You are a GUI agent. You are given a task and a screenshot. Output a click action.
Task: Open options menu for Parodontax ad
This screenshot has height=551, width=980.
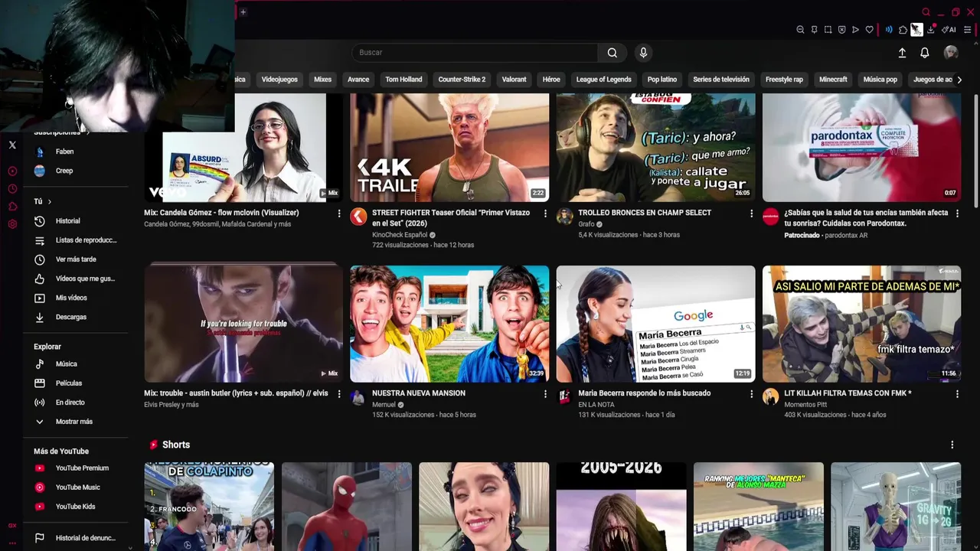[x=957, y=213]
